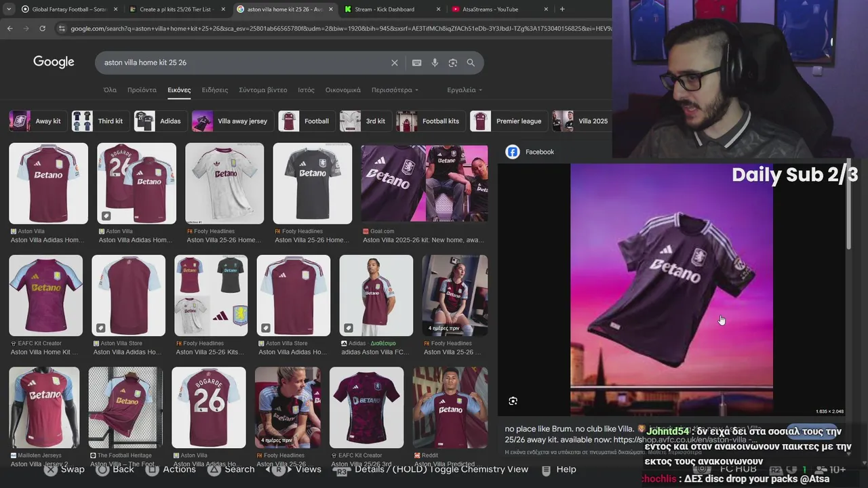Switch to the Όλα results tab
Viewport: 868px width, 488px height.
(x=110, y=90)
